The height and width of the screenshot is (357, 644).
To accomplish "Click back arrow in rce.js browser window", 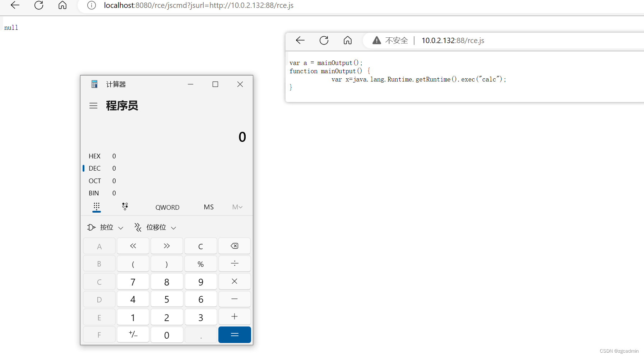I will pos(300,40).
